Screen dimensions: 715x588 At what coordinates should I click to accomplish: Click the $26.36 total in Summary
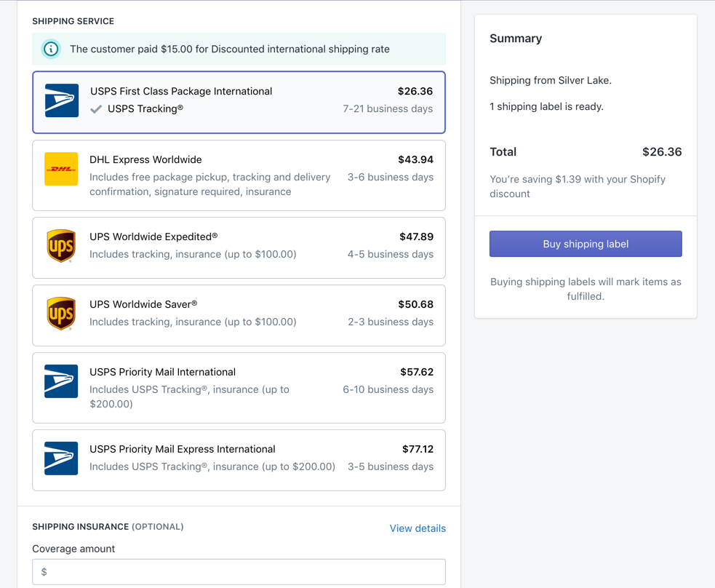662,152
